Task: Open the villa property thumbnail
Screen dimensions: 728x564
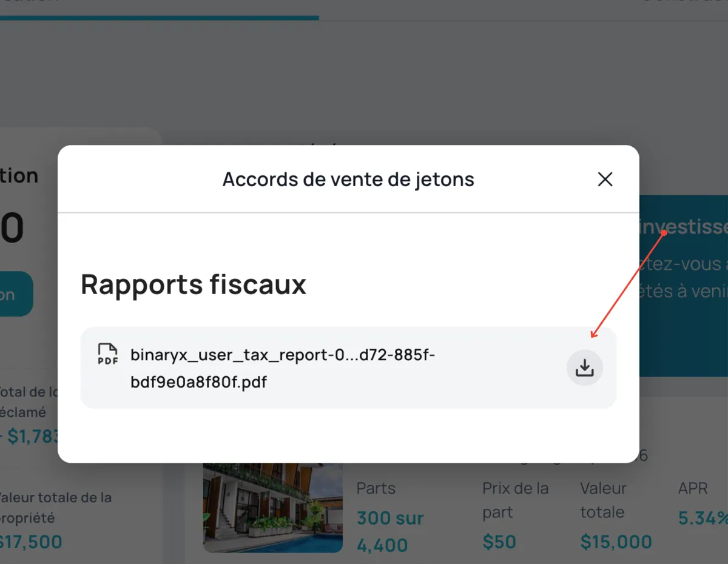Action: pyautogui.click(x=272, y=507)
